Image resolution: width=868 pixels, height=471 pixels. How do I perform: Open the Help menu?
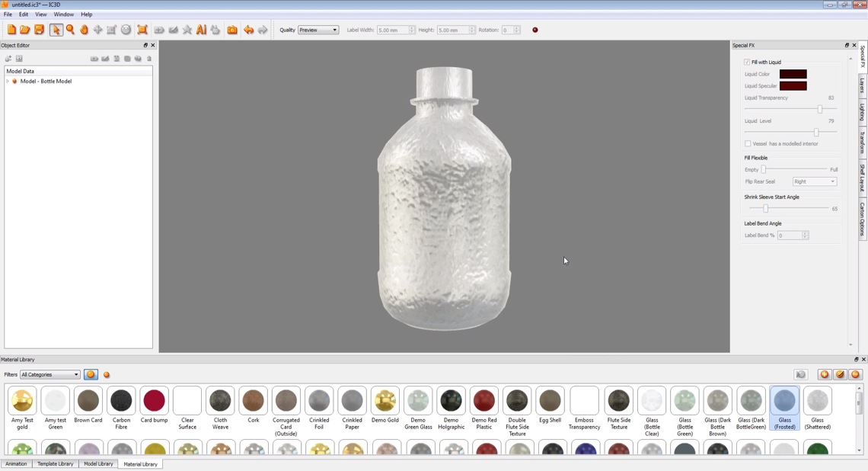click(x=87, y=14)
